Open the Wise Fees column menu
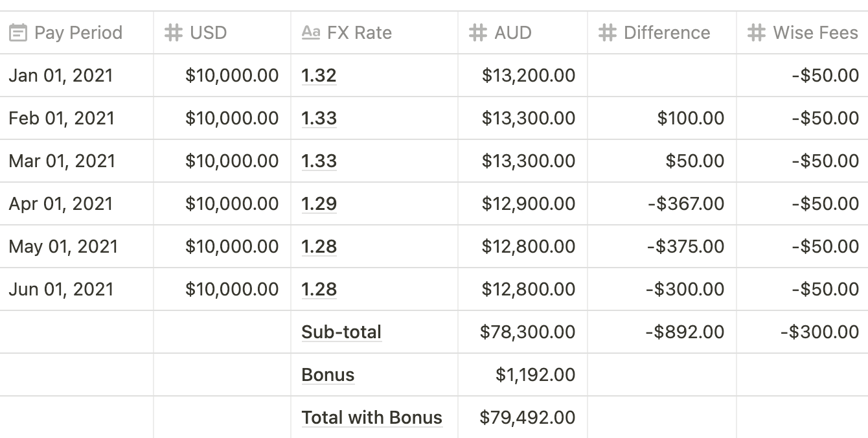The image size is (868, 438). (x=816, y=33)
